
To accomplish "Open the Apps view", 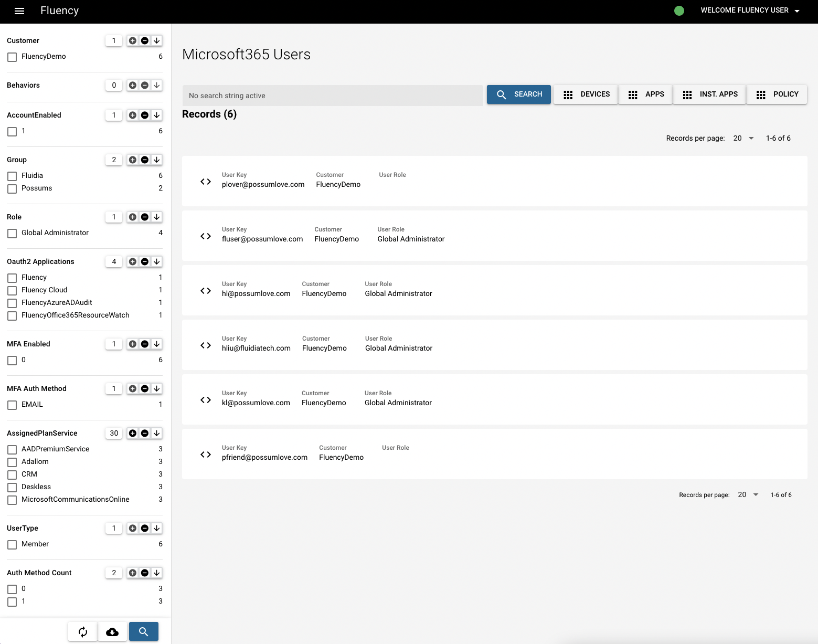I will coord(646,94).
